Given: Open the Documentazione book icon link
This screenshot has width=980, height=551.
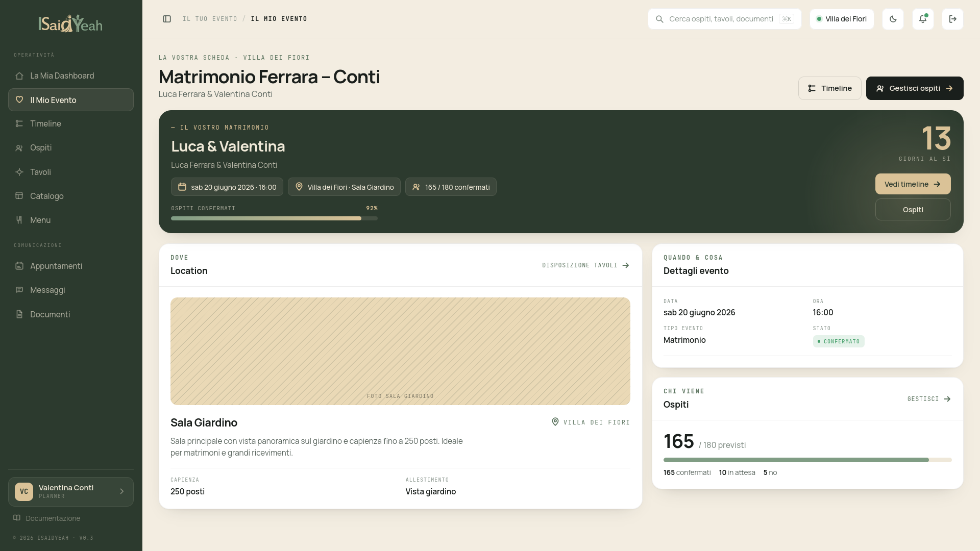Looking at the screenshot, I should (17, 518).
